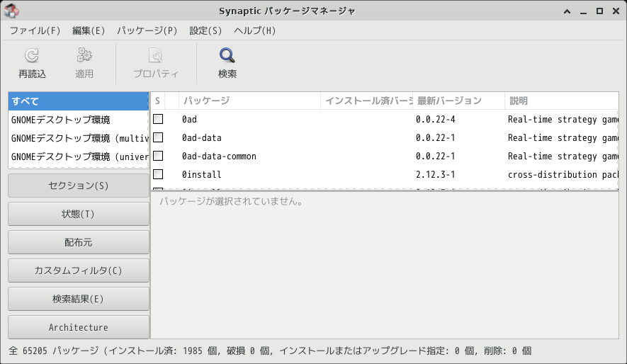Click the cross-distribution description for 0install
This screenshot has width=627, height=364.
tap(563, 174)
